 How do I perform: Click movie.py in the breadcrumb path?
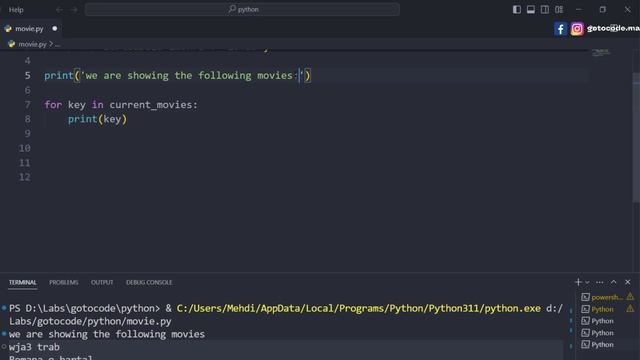point(32,44)
